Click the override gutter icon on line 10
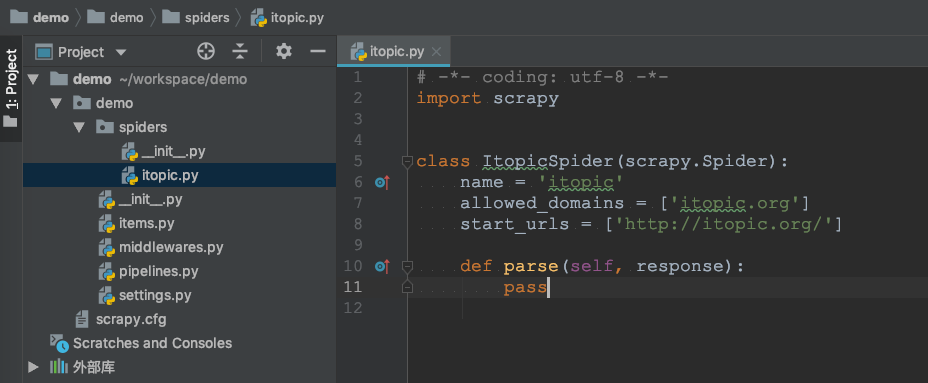This screenshot has height=383, width=928. 383,266
